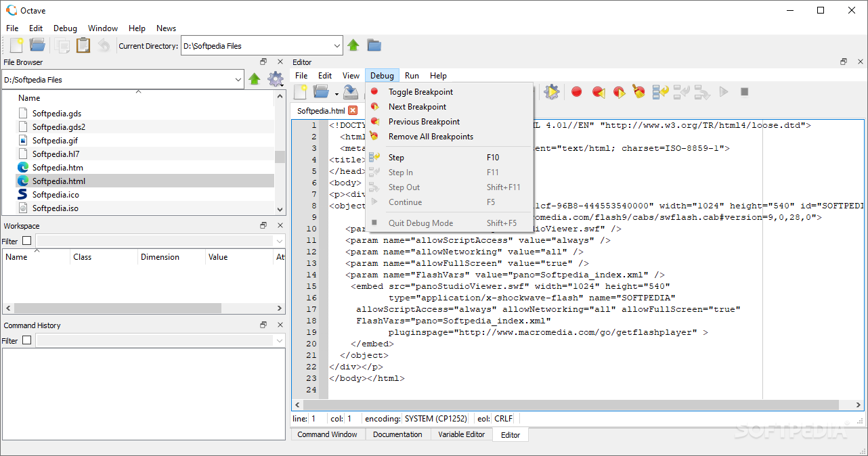
Task: Close the File Browser panel
Action: (x=280, y=62)
